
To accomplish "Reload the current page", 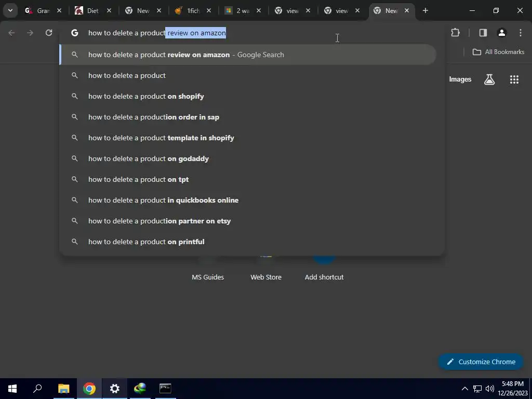I will 49,33.
